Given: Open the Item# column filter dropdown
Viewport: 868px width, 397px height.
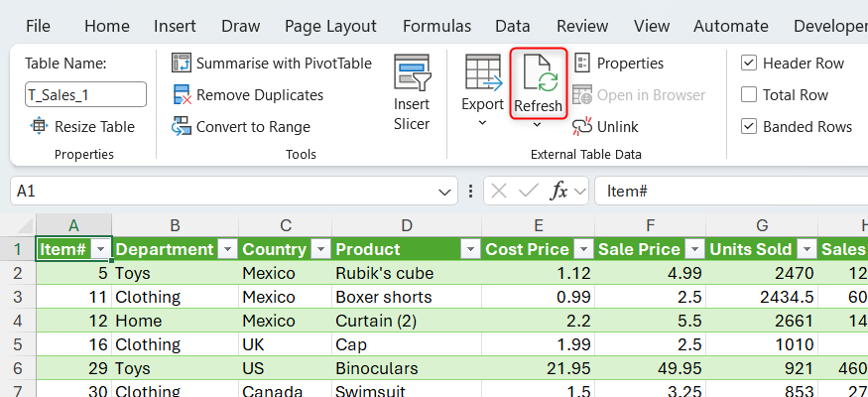Looking at the screenshot, I should click(101, 250).
